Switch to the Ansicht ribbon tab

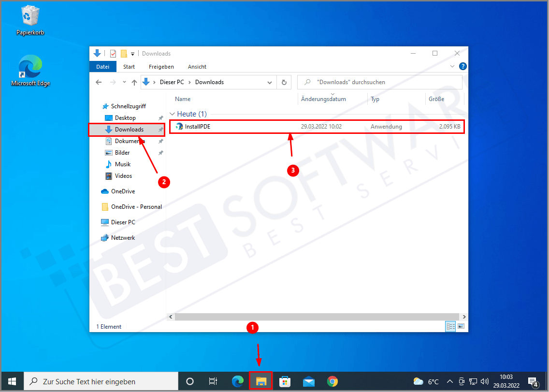tap(197, 67)
